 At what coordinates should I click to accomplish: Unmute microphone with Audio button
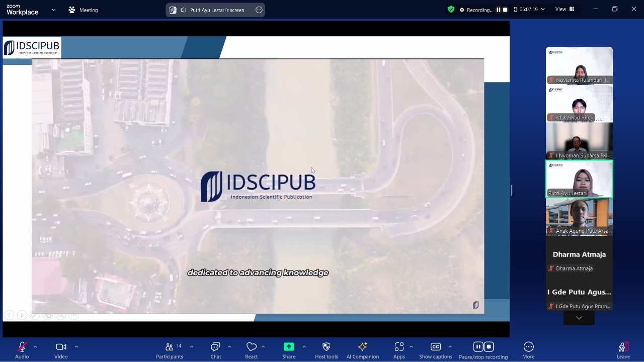pyautogui.click(x=22, y=350)
